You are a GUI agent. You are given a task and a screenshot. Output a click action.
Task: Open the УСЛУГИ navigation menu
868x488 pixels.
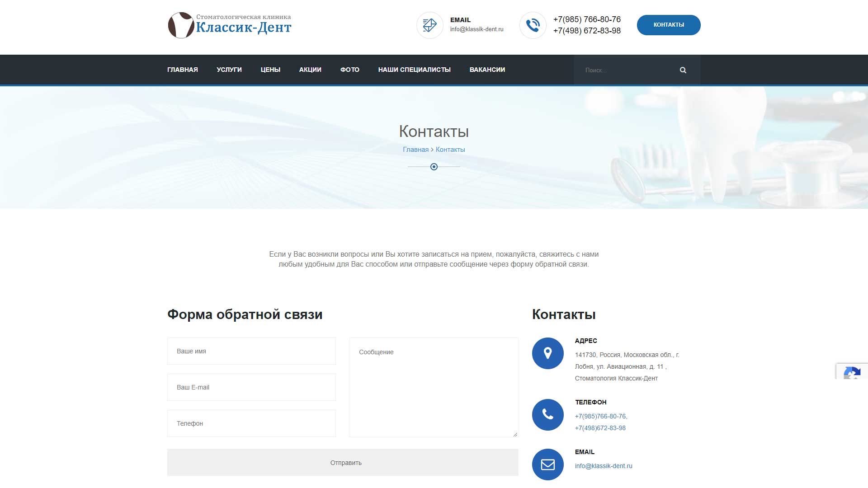tap(229, 70)
